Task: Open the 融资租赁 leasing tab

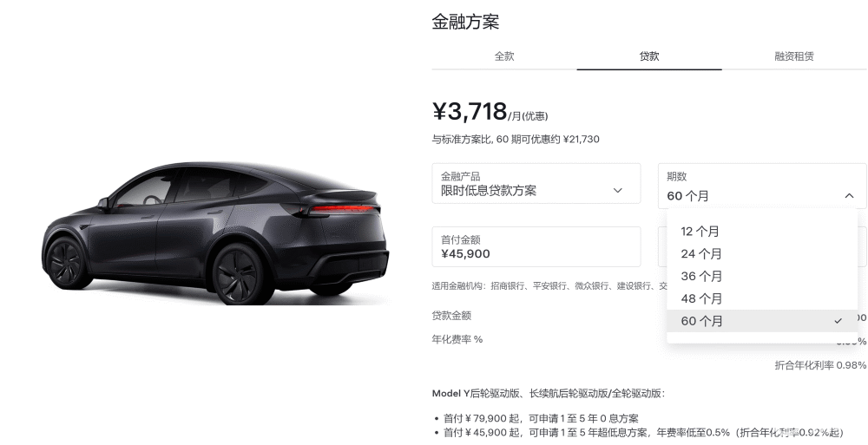Action: point(794,56)
